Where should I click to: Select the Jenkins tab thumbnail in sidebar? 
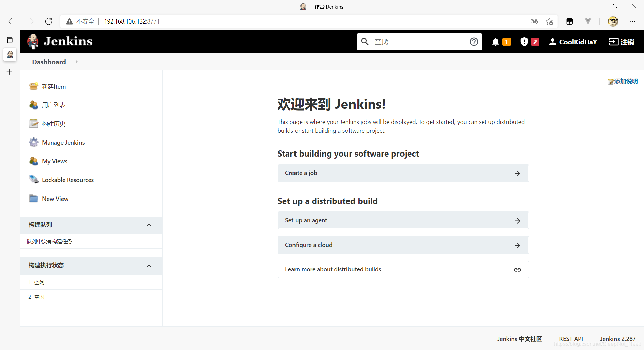[10, 54]
